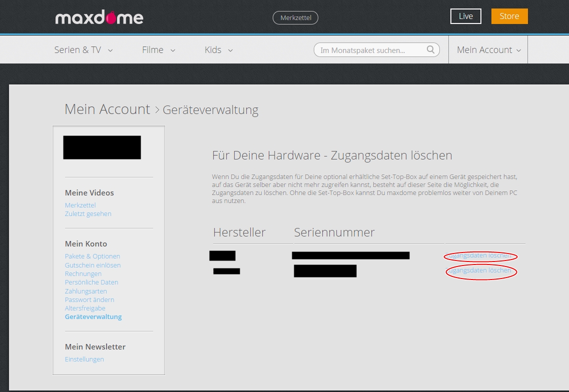Click heading Für Deine Hardware - Zugangsdaten löschen
The height and width of the screenshot is (392, 569).
coord(332,155)
